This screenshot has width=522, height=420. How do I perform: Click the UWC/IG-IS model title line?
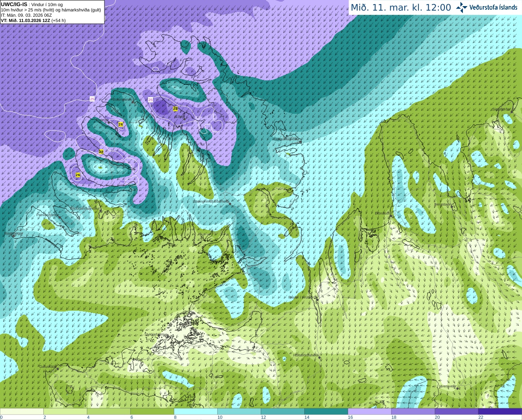tap(31, 4)
